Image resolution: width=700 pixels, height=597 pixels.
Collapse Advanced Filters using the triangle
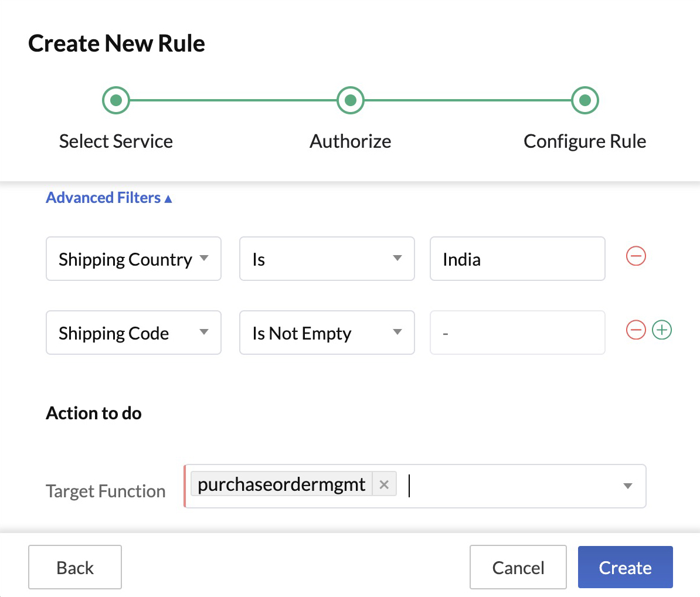168,198
